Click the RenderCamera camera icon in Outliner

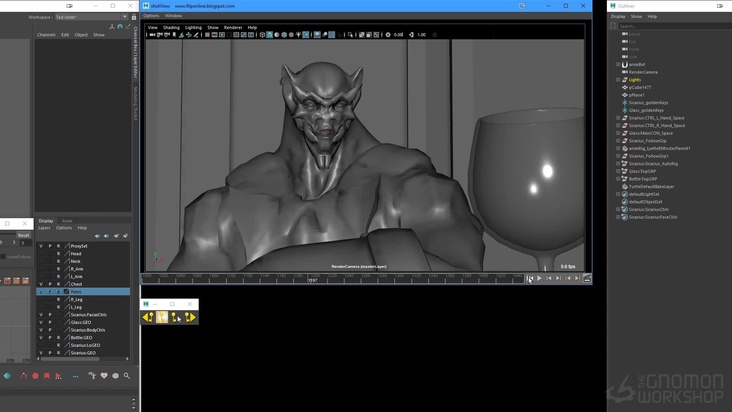click(x=625, y=72)
